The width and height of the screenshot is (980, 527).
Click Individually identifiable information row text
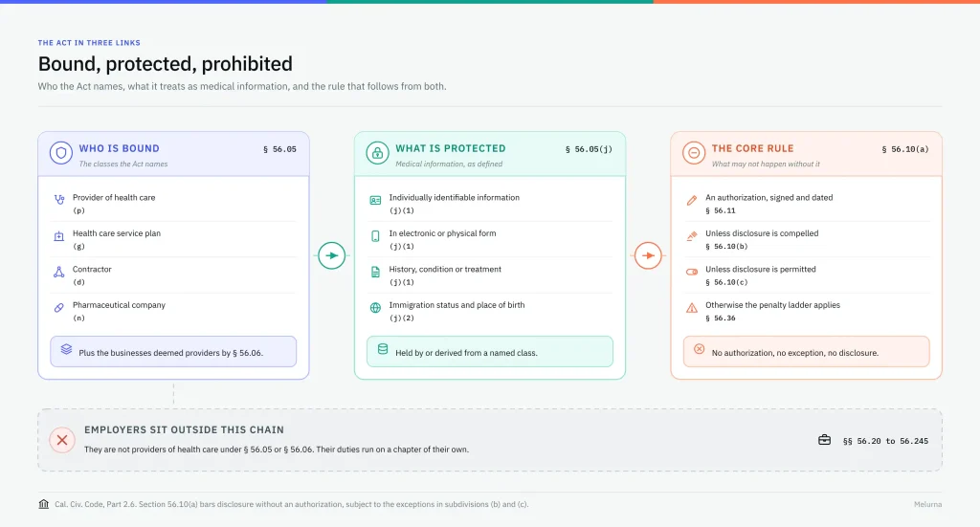[x=455, y=197]
